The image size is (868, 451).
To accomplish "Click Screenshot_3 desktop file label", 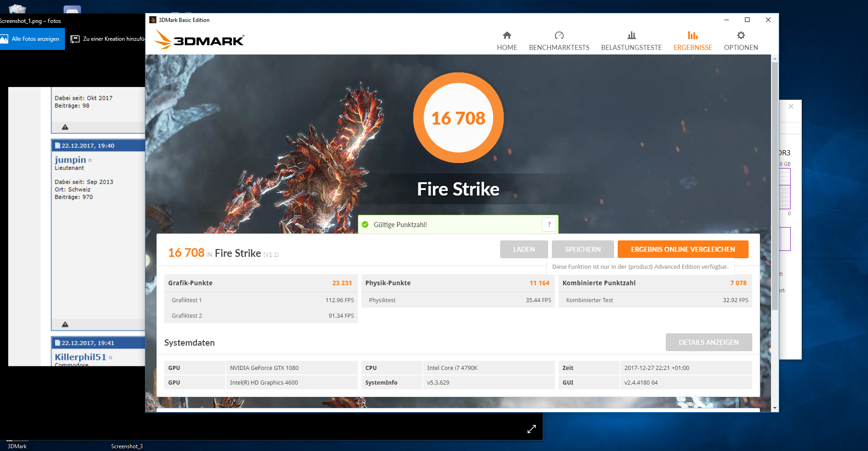I will pos(127,446).
